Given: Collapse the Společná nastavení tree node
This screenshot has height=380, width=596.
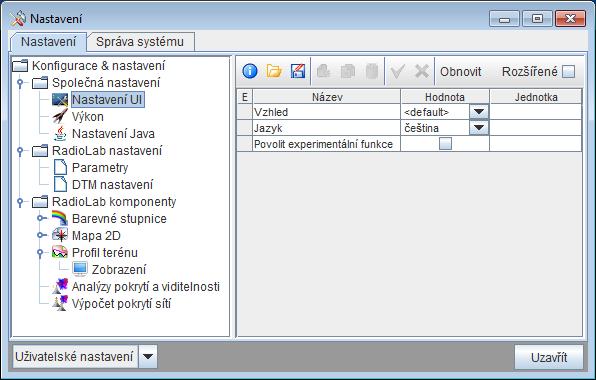Looking at the screenshot, I should [x=20, y=83].
